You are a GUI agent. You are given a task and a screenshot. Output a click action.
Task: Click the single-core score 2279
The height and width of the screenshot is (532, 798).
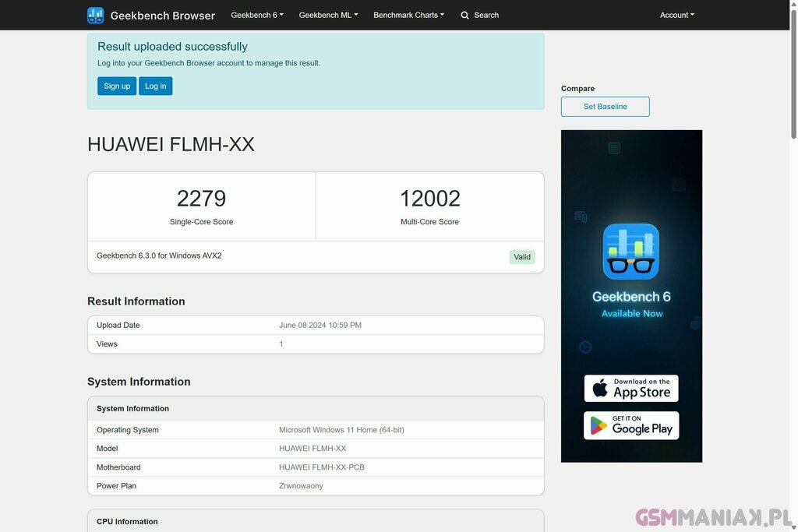point(202,199)
